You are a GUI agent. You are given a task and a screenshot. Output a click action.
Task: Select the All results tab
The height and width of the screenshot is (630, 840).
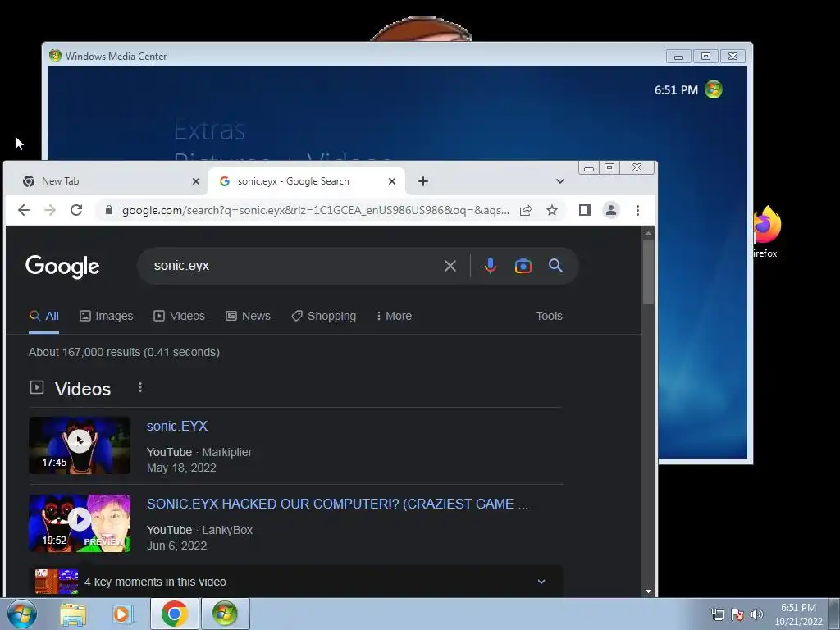[x=44, y=316]
